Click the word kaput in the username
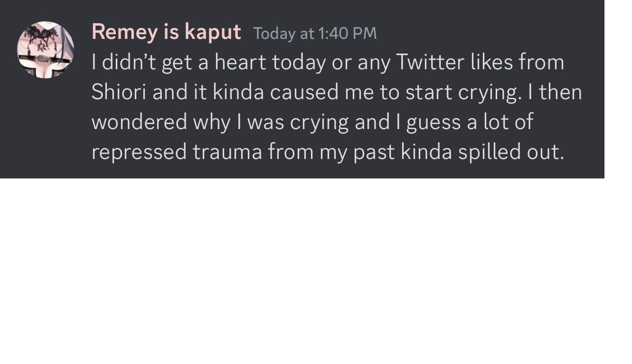This screenshot has width=632, height=364. click(212, 32)
